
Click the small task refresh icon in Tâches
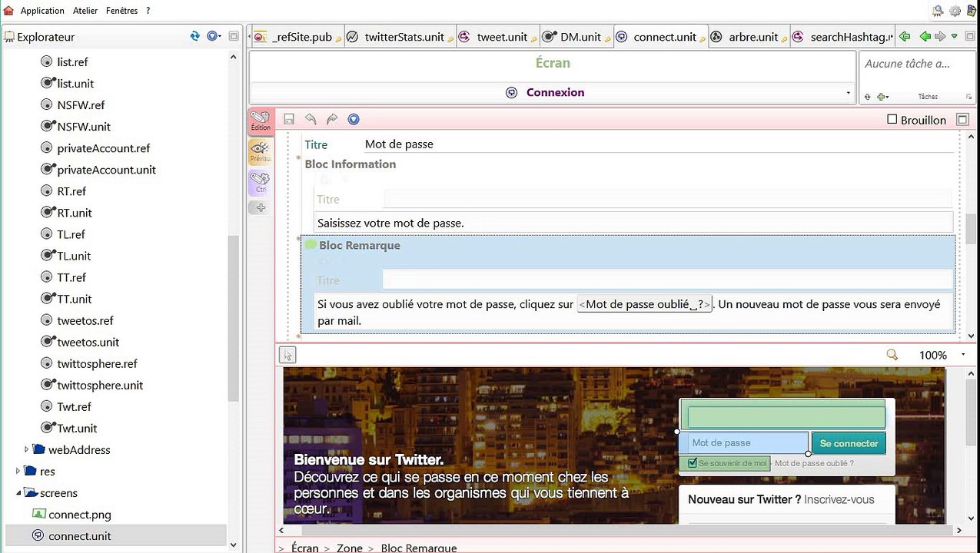click(868, 97)
